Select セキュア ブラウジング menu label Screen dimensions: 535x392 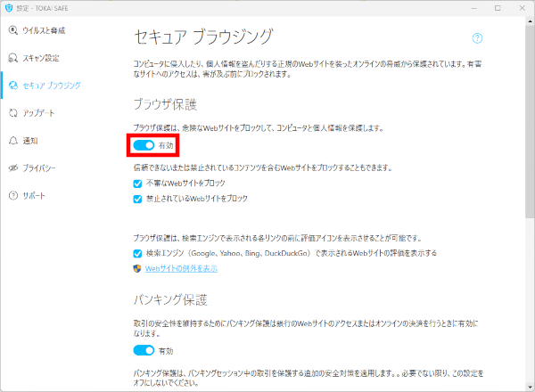coord(52,86)
